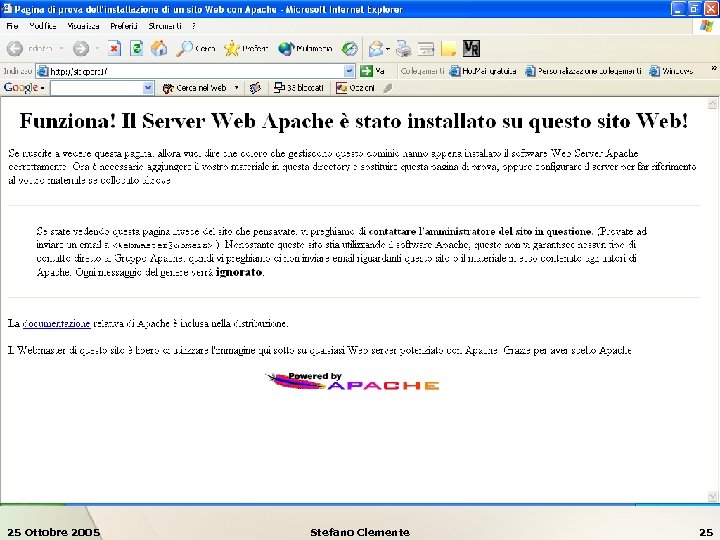Open the ? help menu
This screenshot has width=720, height=540.
[193, 26]
